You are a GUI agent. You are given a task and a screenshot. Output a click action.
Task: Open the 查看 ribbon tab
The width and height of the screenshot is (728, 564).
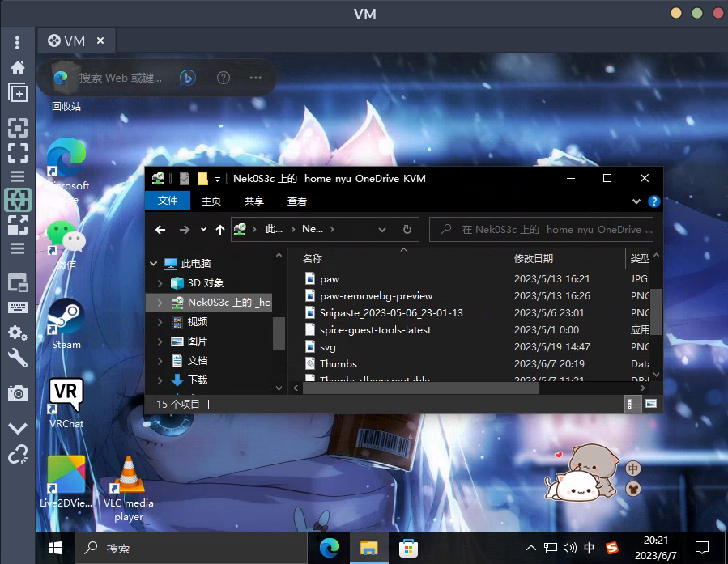[x=296, y=201]
